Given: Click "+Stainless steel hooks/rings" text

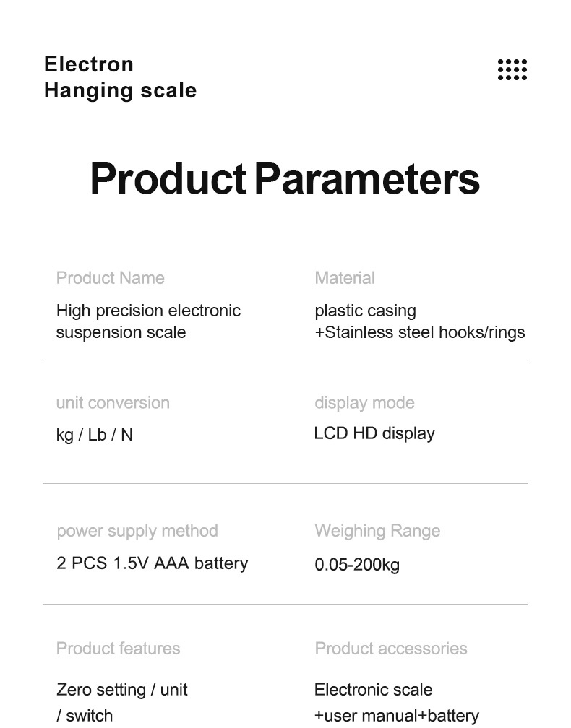Looking at the screenshot, I should tap(420, 332).
